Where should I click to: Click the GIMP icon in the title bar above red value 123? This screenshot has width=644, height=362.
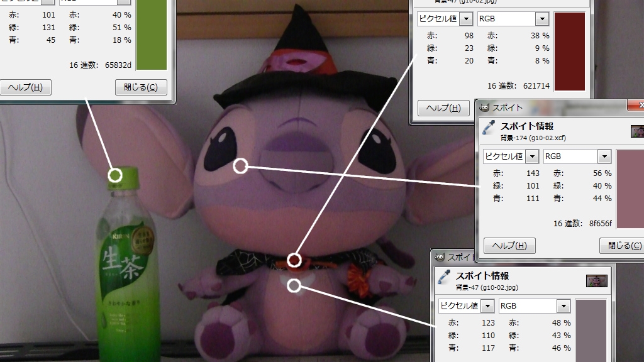[440, 257]
